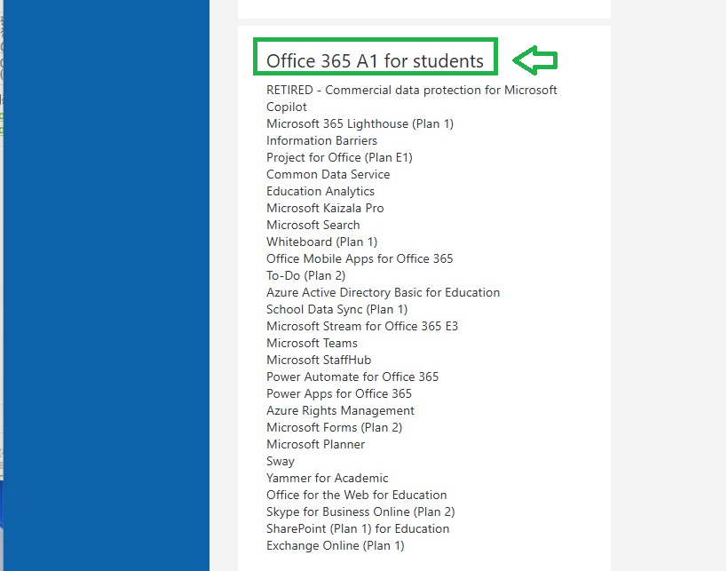This screenshot has width=728, height=571.
Task: Select 'Microsoft 365 Lighthouse (Plan 1)' entry
Action: [360, 124]
